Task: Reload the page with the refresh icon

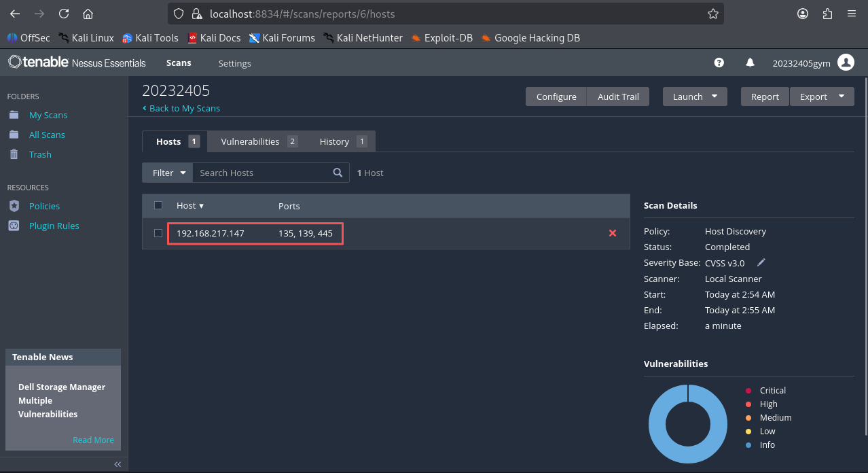Action: tap(64, 14)
